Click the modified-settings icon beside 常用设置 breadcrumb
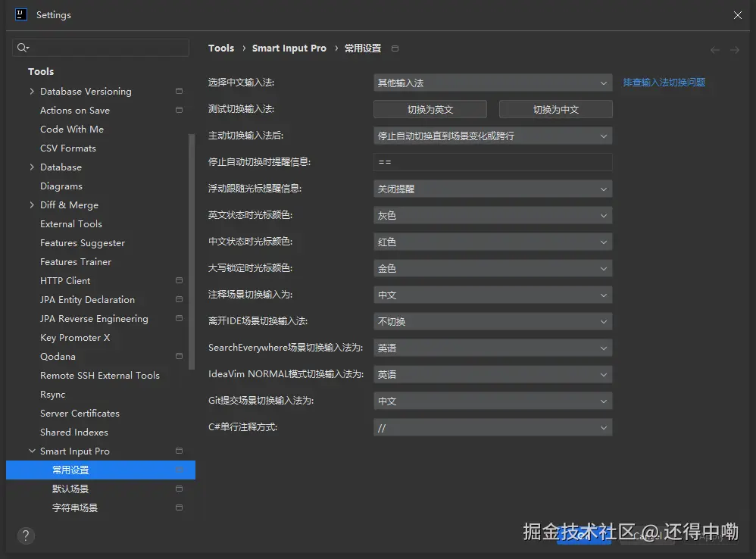756x559 pixels. click(x=395, y=48)
